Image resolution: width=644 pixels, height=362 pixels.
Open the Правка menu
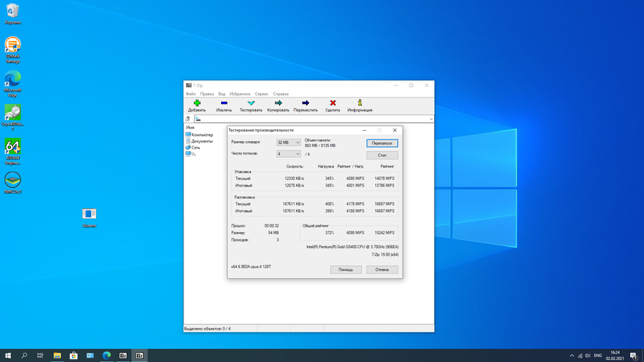206,94
